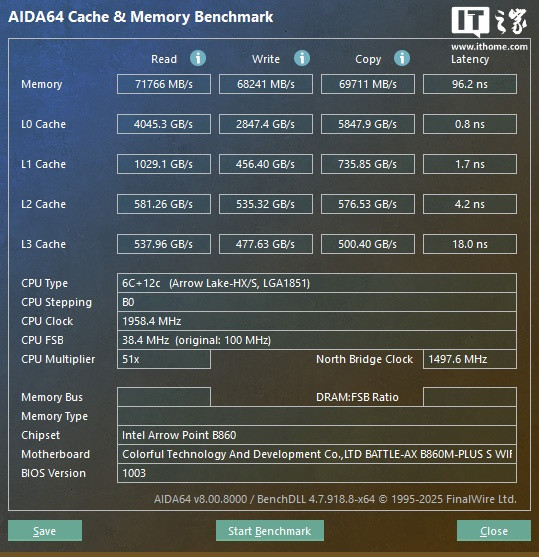539x557 pixels.
Task: Click the CPU Type field
Action: [317, 283]
